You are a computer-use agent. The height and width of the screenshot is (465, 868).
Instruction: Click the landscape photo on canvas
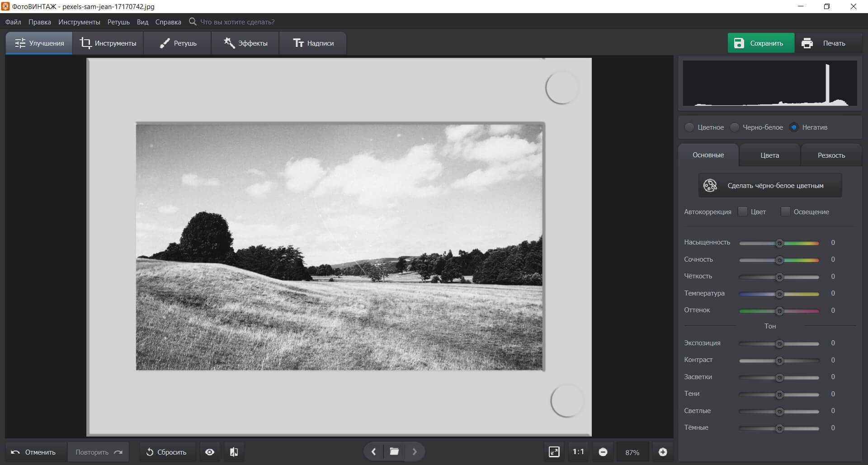(x=339, y=247)
